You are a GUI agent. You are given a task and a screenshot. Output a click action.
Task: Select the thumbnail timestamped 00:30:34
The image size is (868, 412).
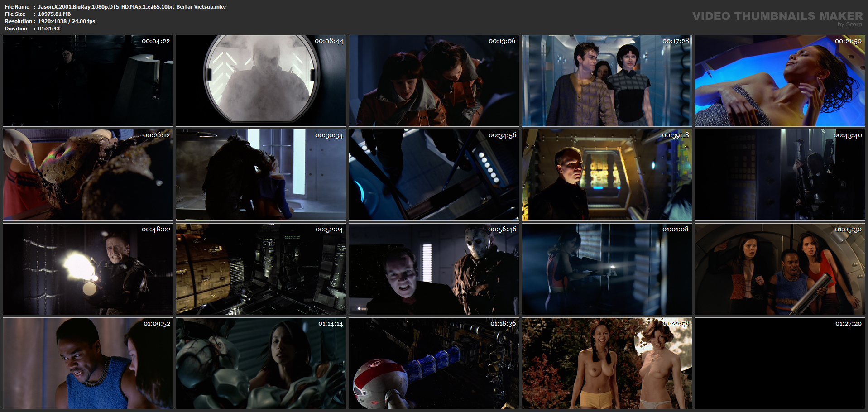tap(261, 175)
